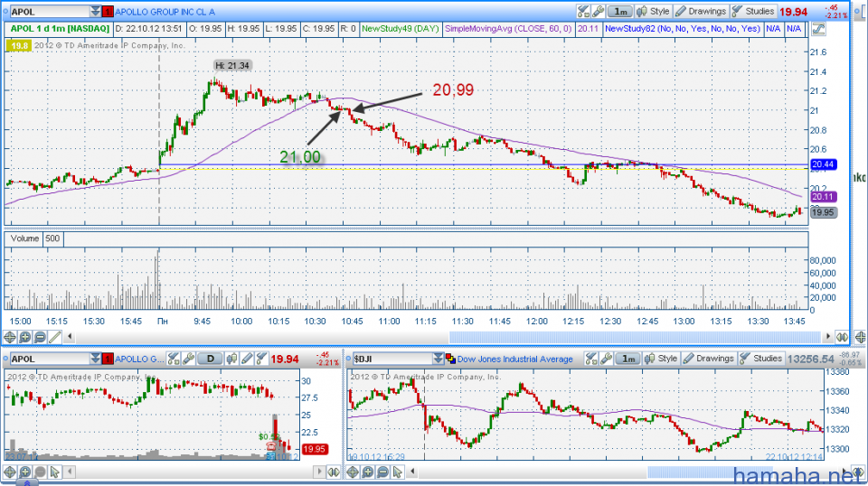
Task: Click the NewStudy82 study label
Action: pyautogui.click(x=682, y=29)
